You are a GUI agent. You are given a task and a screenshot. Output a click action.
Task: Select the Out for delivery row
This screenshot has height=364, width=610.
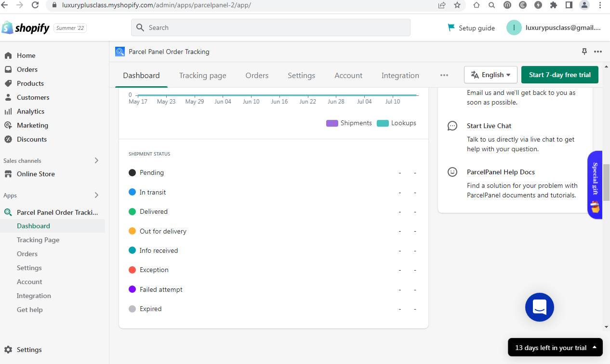point(273,231)
